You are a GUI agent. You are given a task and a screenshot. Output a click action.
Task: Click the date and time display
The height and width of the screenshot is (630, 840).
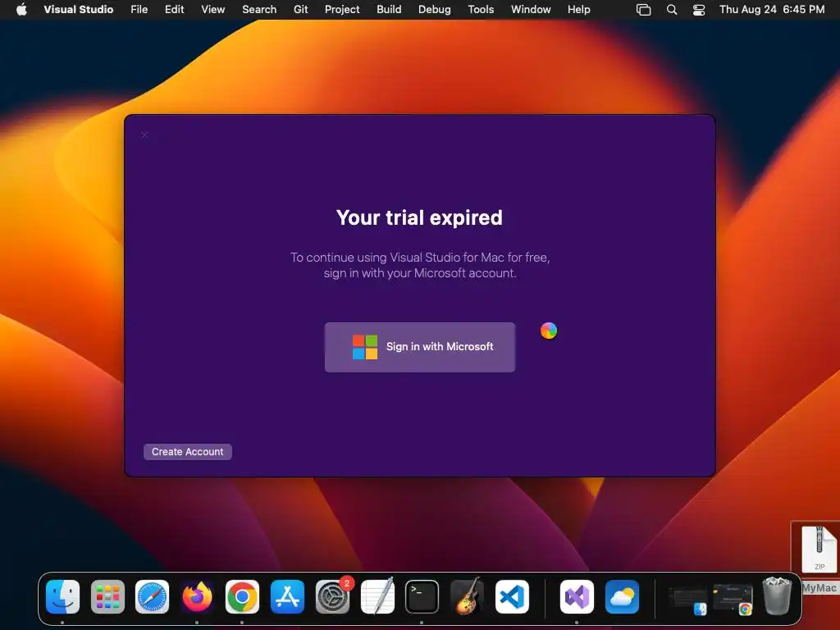pos(771,9)
